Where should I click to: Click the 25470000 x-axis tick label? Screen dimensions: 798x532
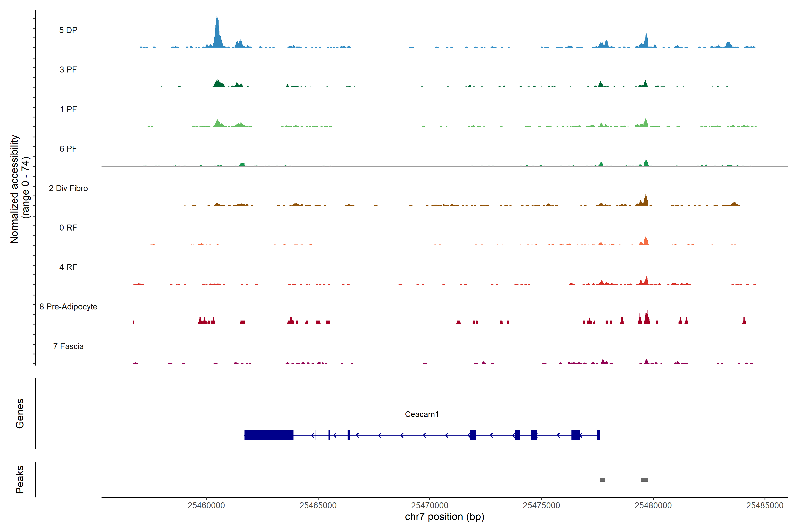(430, 506)
